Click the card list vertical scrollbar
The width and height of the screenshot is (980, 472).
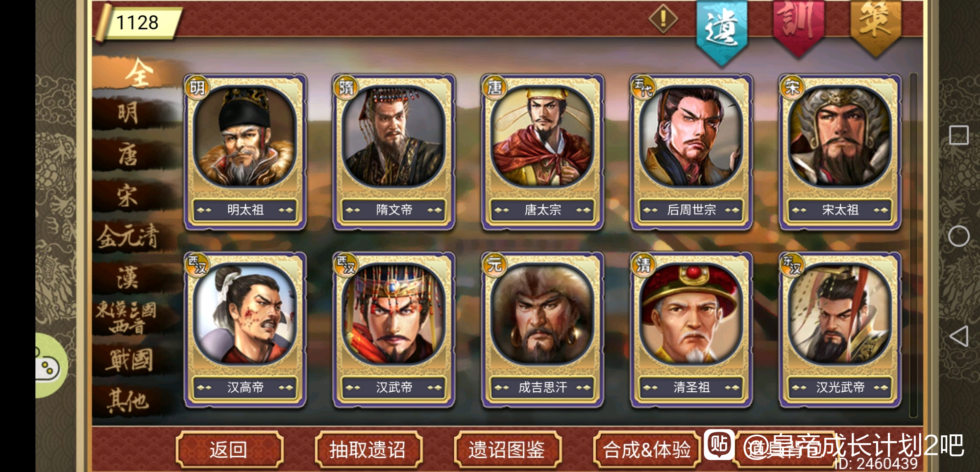click(913, 245)
